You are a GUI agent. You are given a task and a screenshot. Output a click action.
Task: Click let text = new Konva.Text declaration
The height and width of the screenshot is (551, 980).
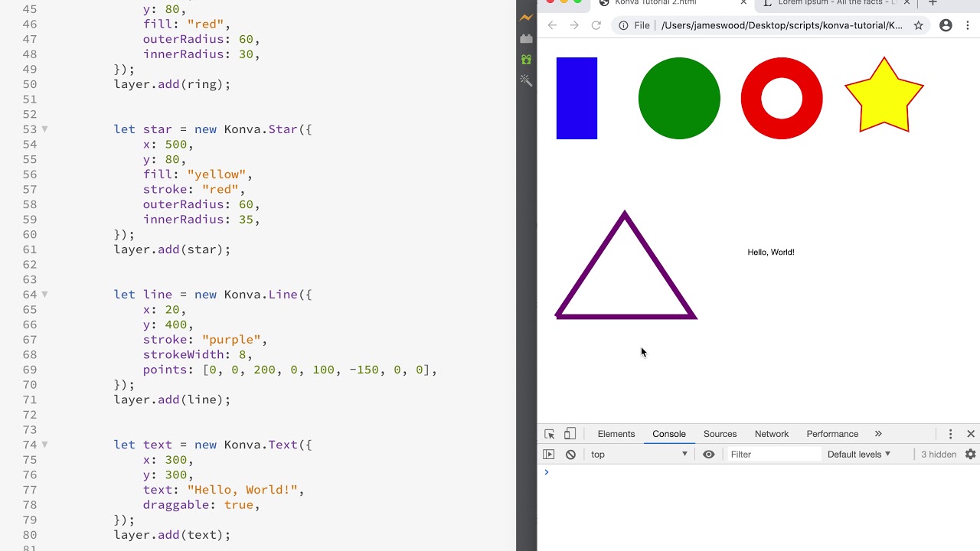pyautogui.click(x=213, y=445)
